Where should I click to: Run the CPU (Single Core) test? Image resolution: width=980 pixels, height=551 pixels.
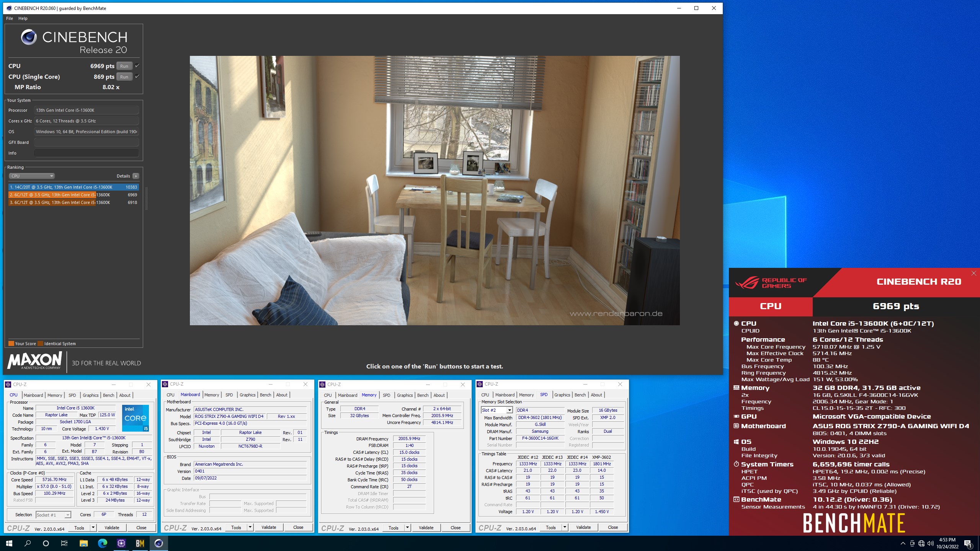tap(124, 77)
